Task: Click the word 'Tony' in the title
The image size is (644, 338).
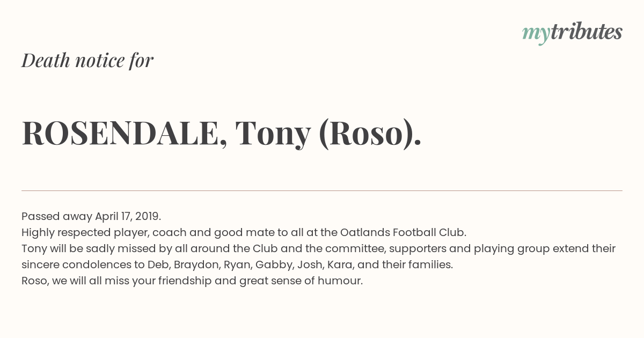Action: pyautogui.click(x=273, y=134)
